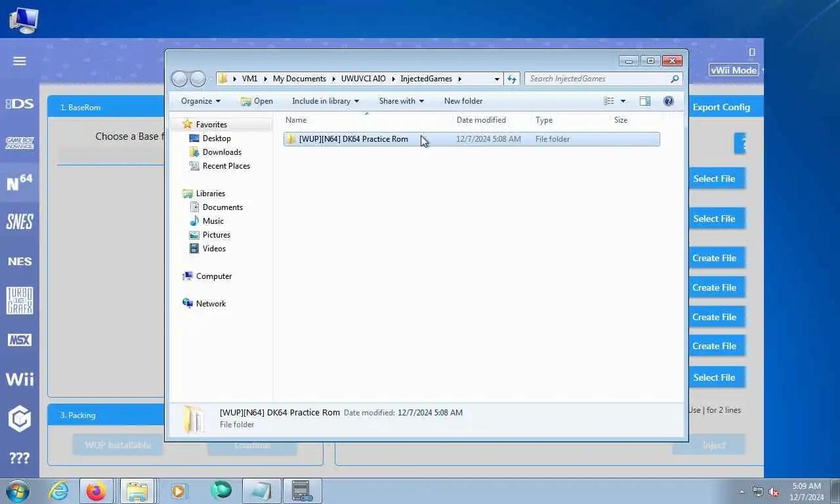Launch Firefox from taskbar
The height and width of the screenshot is (504, 840).
(96, 491)
